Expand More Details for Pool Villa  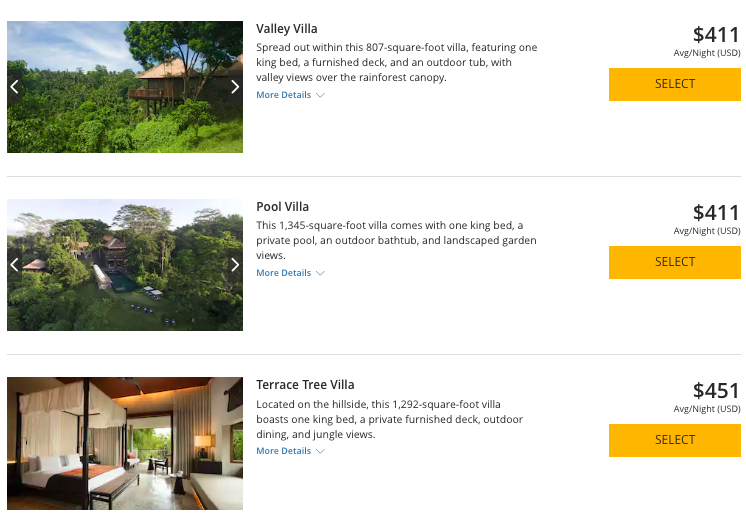coord(290,273)
